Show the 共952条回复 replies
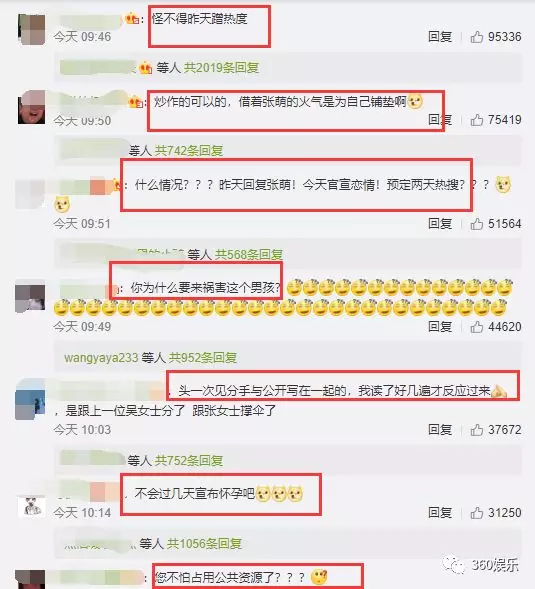The width and height of the screenshot is (535, 589). [203, 358]
